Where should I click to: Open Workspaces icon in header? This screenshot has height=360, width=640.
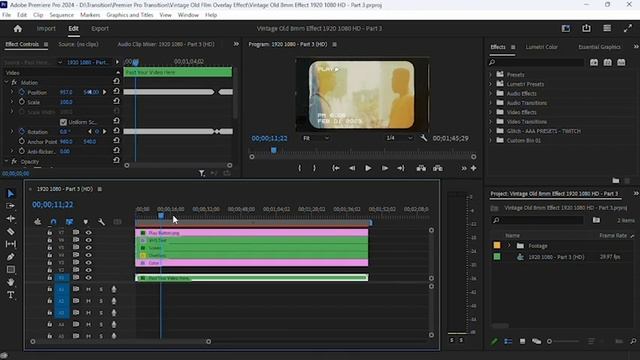click(x=607, y=28)
